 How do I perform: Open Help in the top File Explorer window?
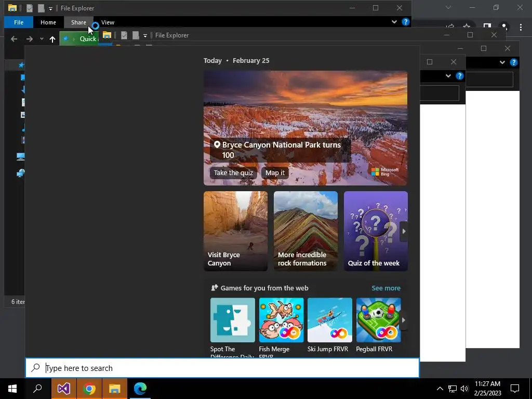(405, 22)
